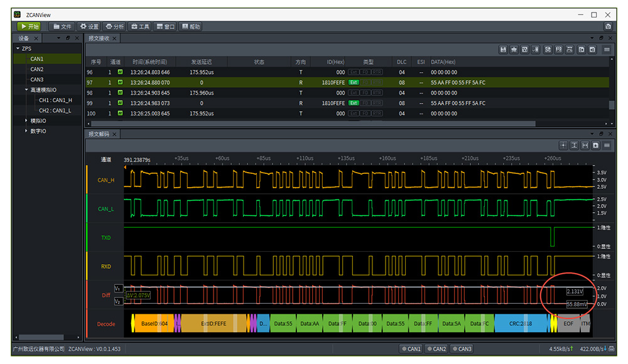
Task: Open the 窗口 menu
Action: (x=165, y=26)
